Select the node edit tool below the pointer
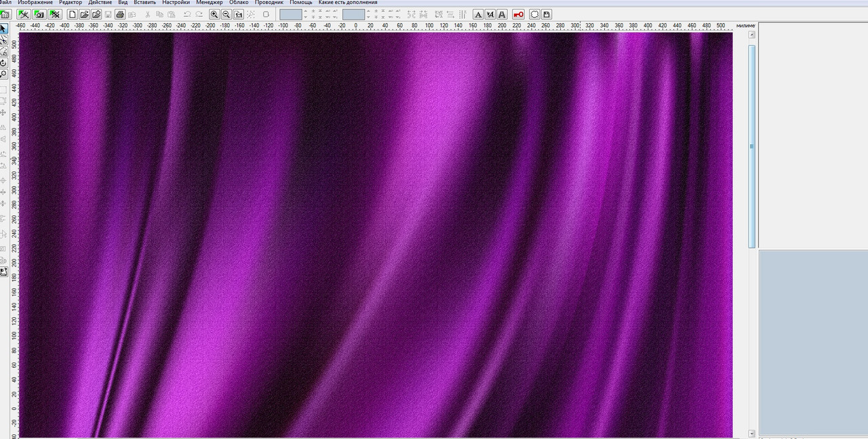The height and width of the screenshot is (439, 868). 3,40
